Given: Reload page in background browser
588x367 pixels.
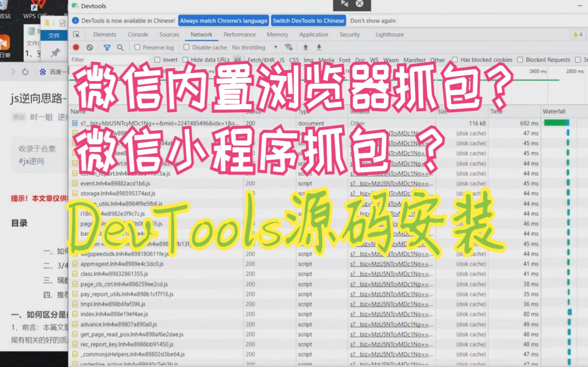Looking at the screenshot, I should 25,72.
